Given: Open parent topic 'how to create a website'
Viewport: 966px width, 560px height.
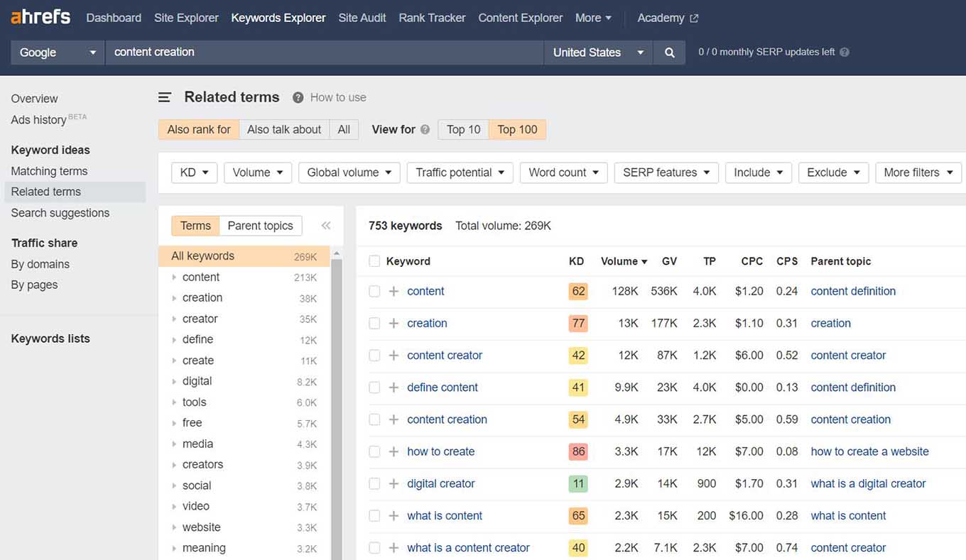Looking at the screenshot, I should 870,451.
